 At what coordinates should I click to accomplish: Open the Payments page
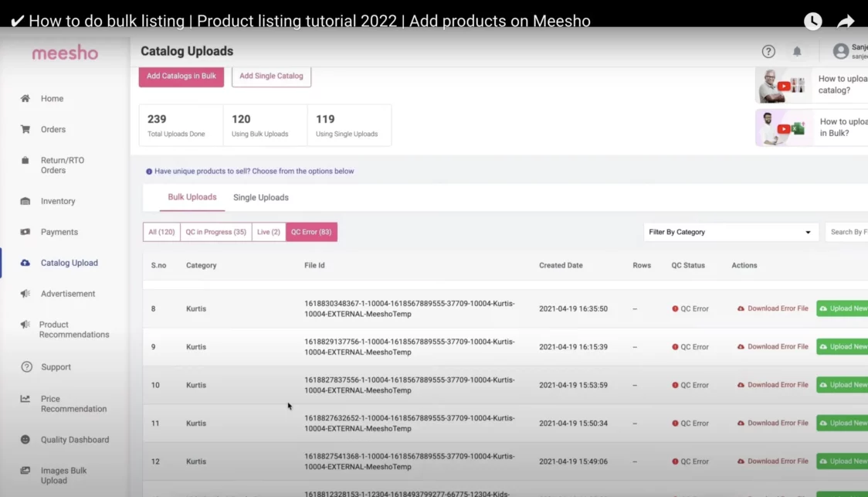coord(59,232)
